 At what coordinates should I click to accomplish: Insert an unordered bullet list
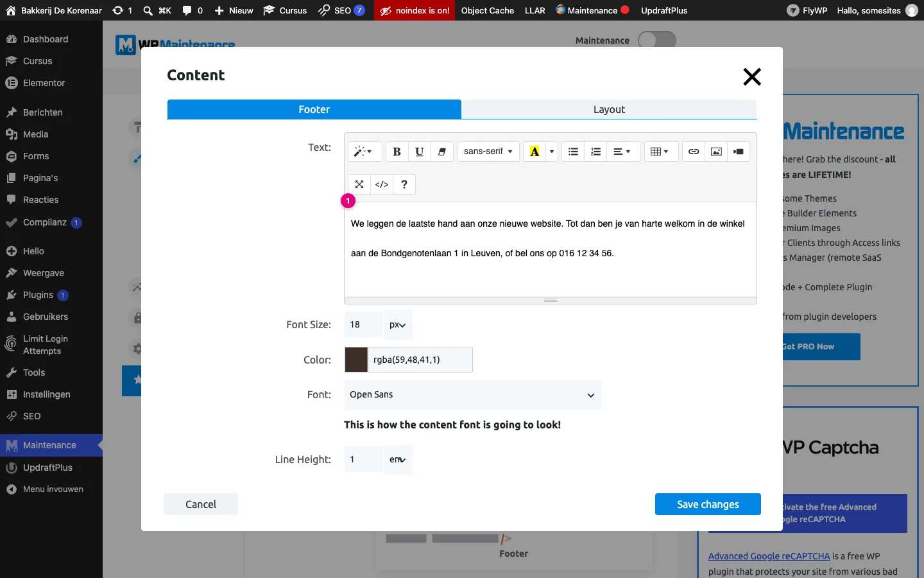pos(573,152)
